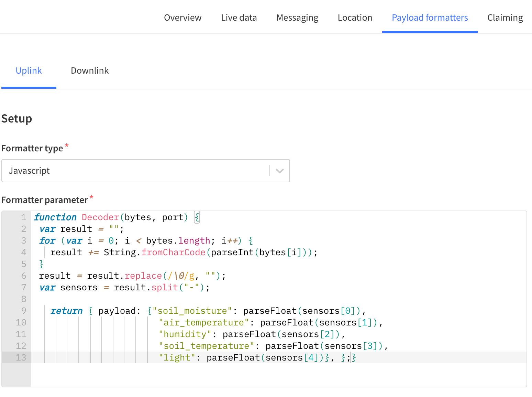This screenshot has width=532, height=397.
Task: Open the Location tab
Action: 355,18
